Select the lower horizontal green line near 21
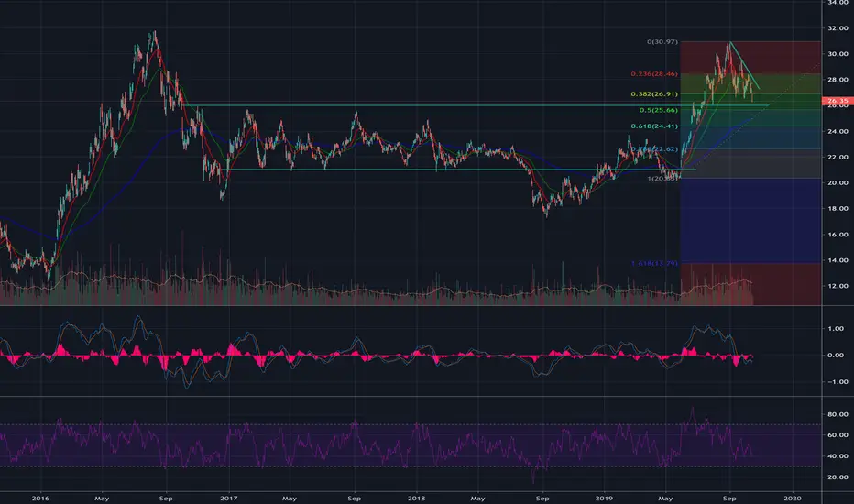Viewport: 854px width, 504px height. 460,170
